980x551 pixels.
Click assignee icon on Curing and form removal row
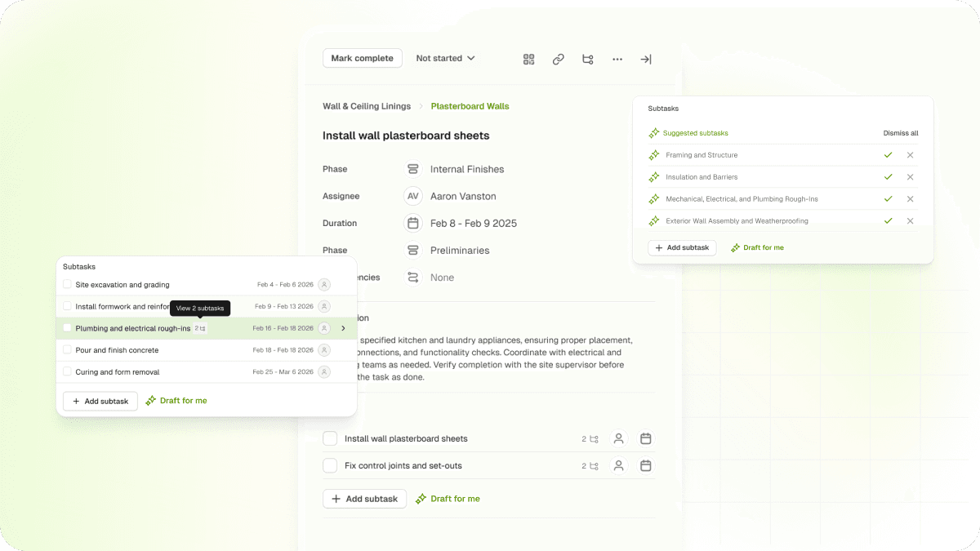pos(324,371)
